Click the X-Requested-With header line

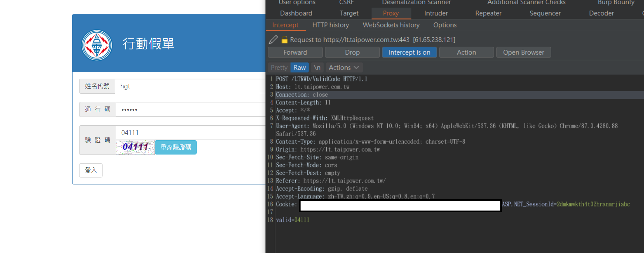click(x=325, y=118)
